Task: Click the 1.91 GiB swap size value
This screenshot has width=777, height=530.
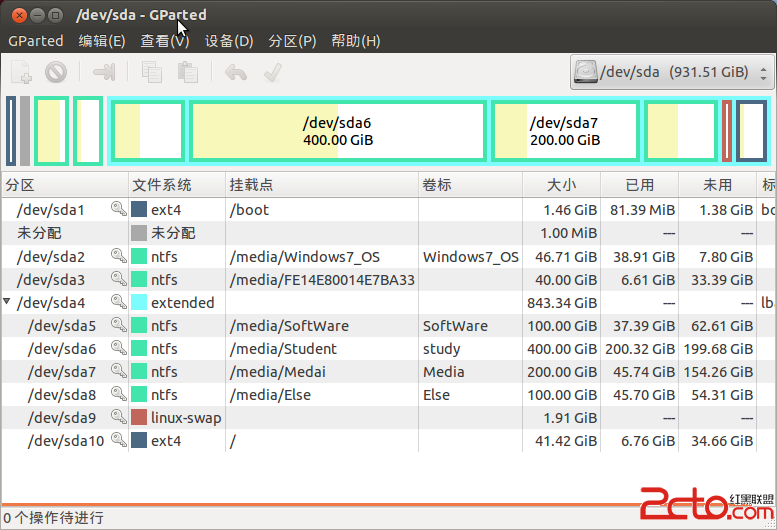Action: 570,418
